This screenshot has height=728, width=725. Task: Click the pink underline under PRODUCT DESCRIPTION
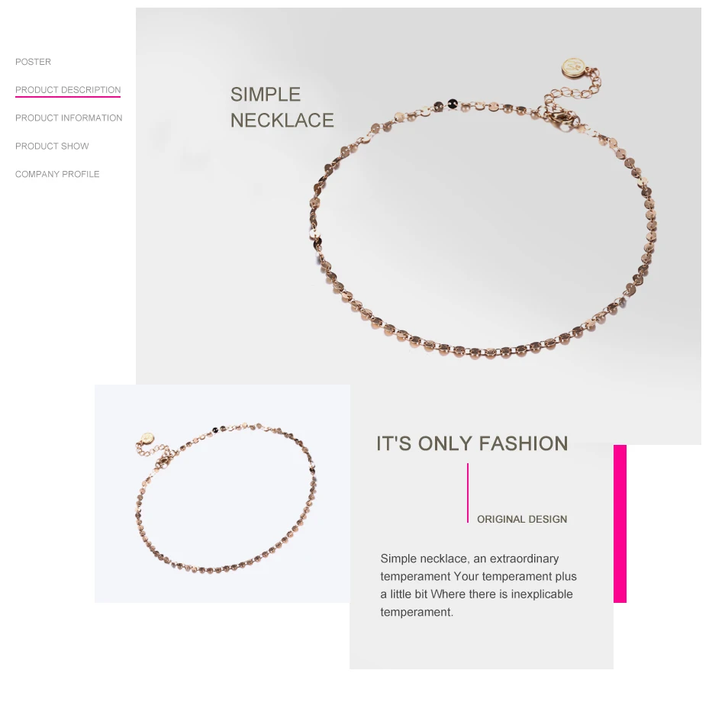[x=68, y=97]
